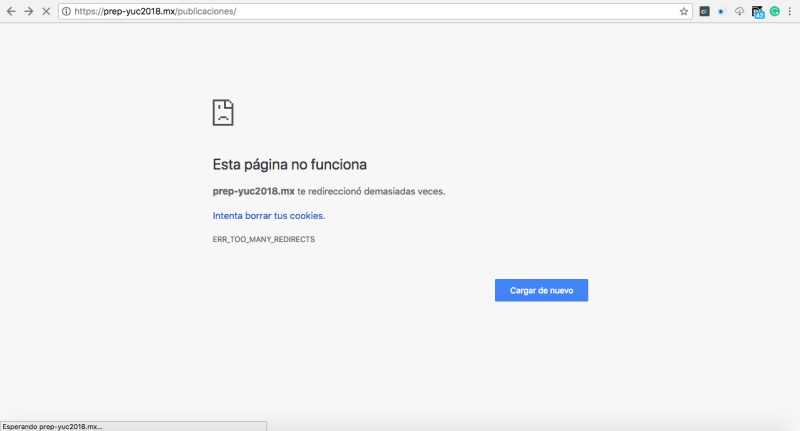800x431 pixels.
Task: Click the 'Cargar de nuevo' button
Action: point(541,290)
